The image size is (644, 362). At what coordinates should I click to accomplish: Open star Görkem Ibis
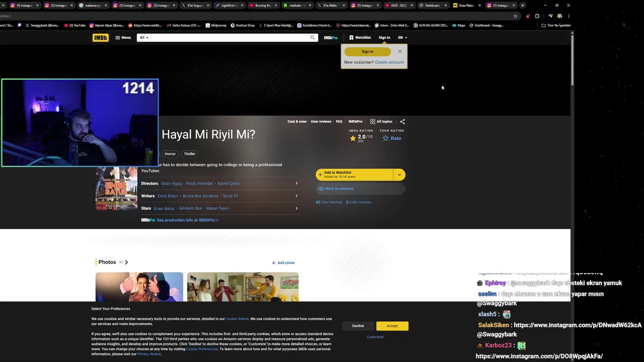(x=190, y=208)
